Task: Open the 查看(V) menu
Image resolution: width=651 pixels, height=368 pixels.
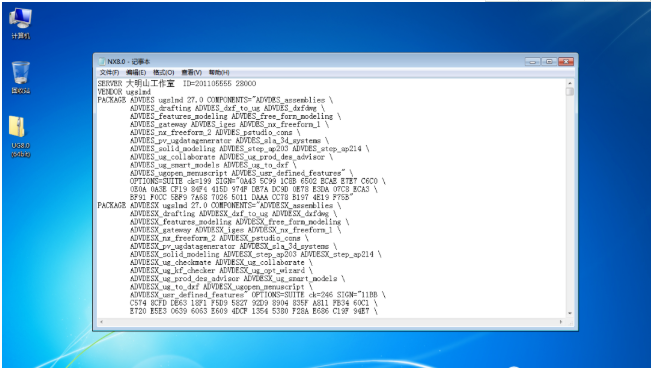Action: point(191,72)
